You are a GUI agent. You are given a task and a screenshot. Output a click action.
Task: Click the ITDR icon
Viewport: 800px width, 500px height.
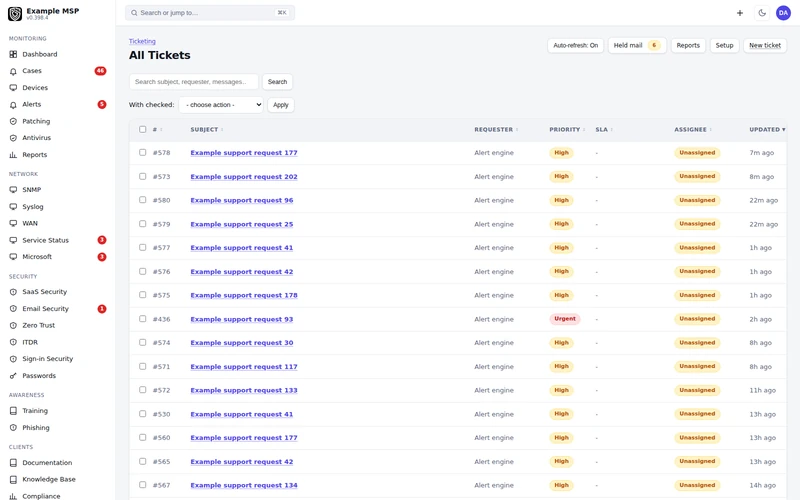(x=13, y=342)
